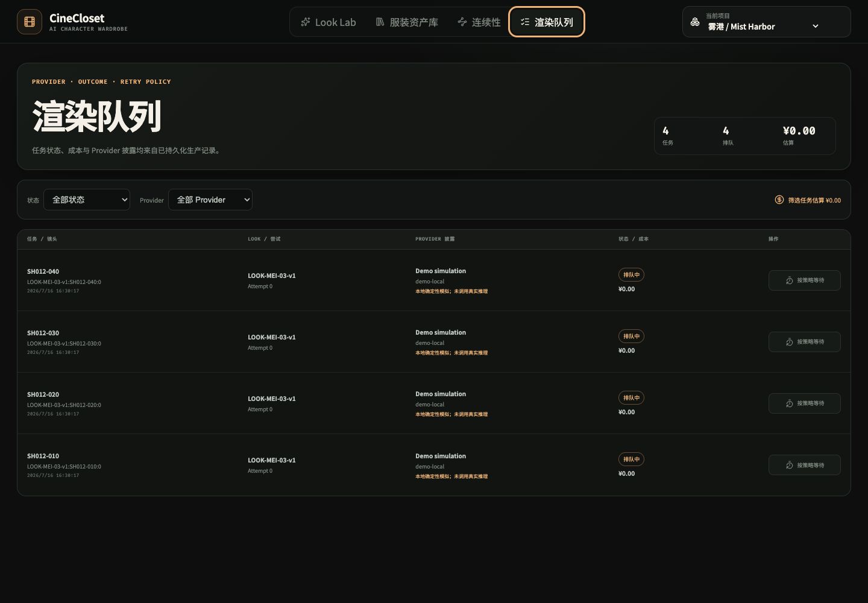Image resolution: width=868 pixels, height=603 pixels.
Task: Switch to the 服装资产库 tab
Action: coord(407,22)
